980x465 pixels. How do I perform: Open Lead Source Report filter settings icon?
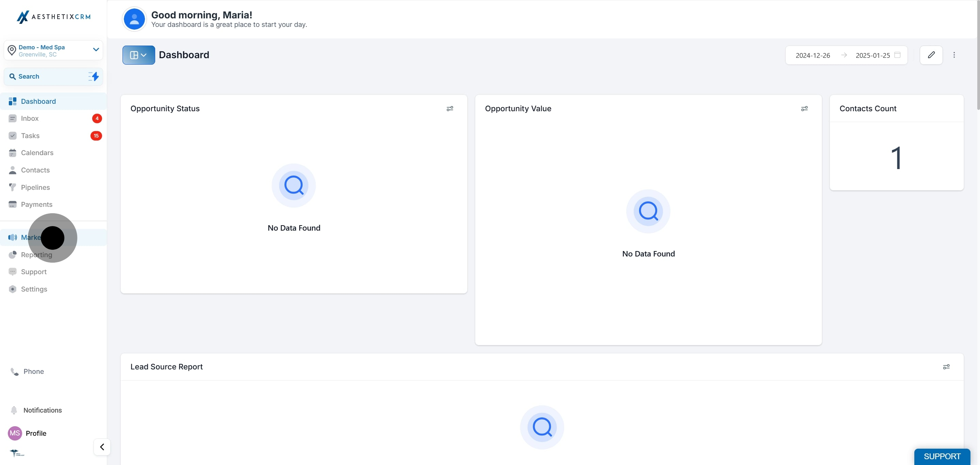click(x=946, y=367)
